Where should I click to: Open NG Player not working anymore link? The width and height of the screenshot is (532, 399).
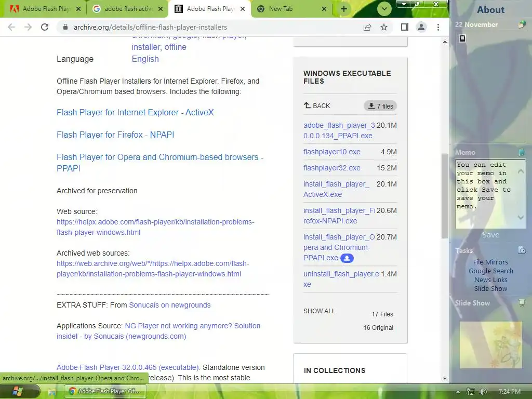pyautogui.click(x=158, y=331)
